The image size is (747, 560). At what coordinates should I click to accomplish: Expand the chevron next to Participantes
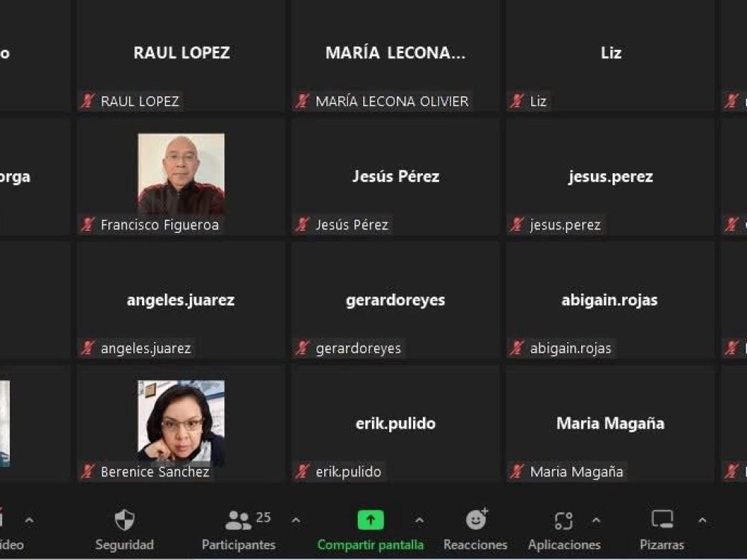click(296, 520)
